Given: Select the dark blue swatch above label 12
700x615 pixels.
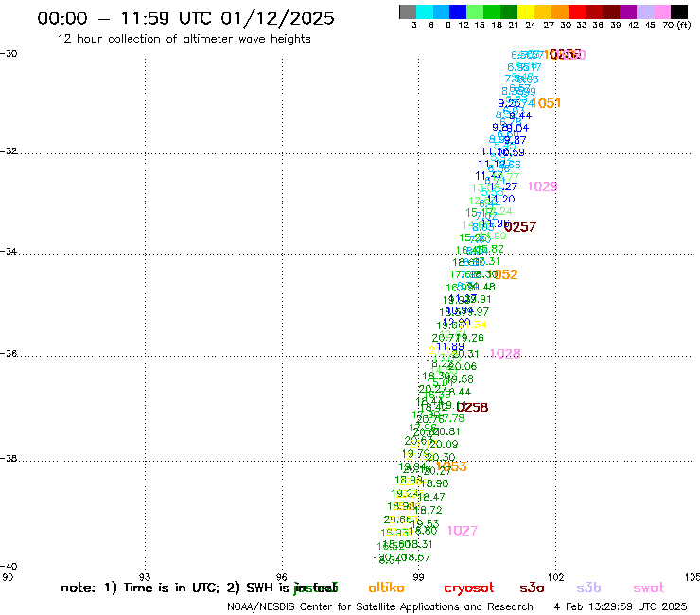Looking at the screenshot, I should point(458,11).
